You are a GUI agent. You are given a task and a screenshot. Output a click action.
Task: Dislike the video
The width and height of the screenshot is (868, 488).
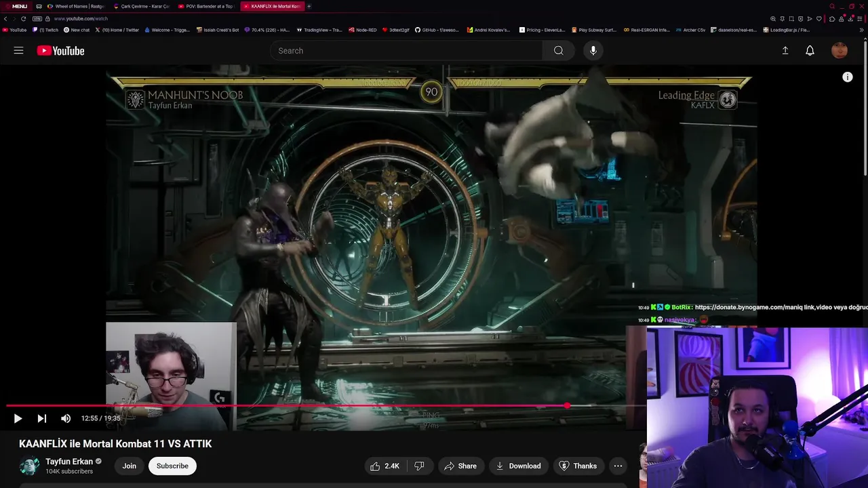[419, 466]
